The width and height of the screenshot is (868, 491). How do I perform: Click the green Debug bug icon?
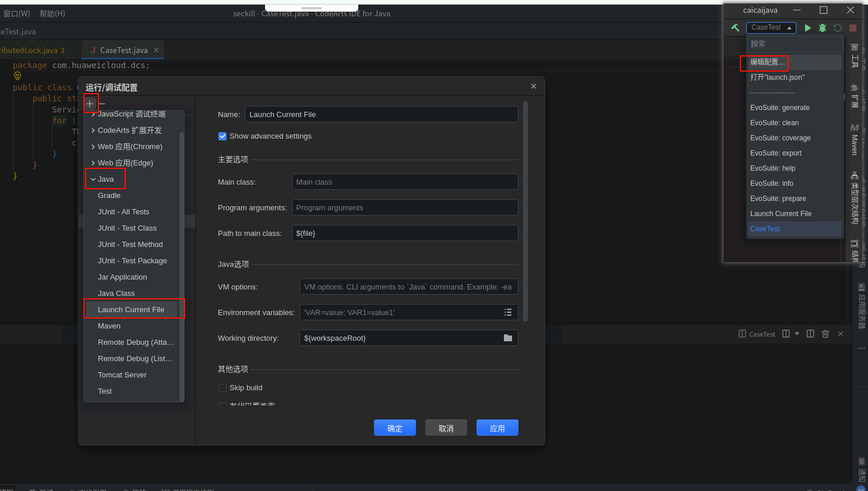[x=823, y=27]
